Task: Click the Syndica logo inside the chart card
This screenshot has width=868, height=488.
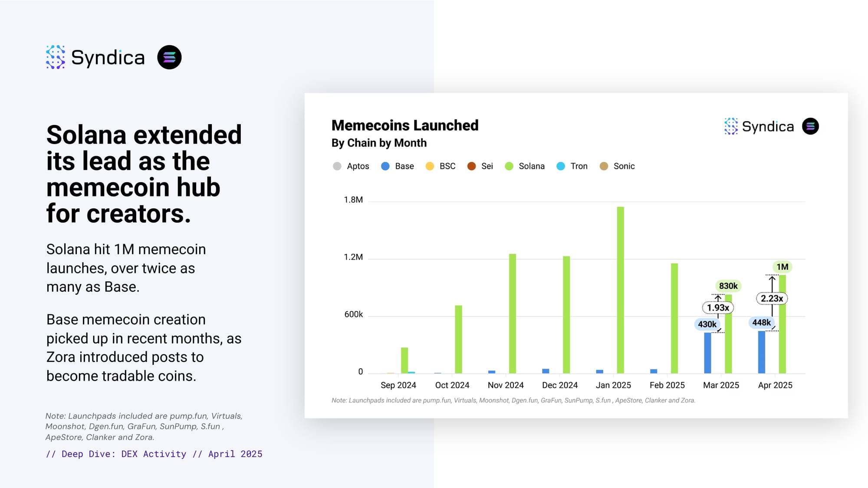Action: [759, 126]
